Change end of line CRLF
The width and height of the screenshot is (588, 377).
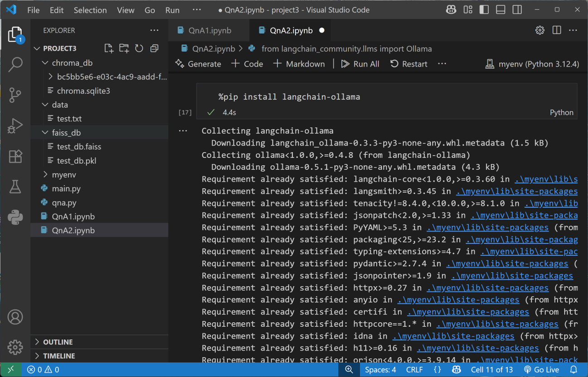[x=414, y=370]
